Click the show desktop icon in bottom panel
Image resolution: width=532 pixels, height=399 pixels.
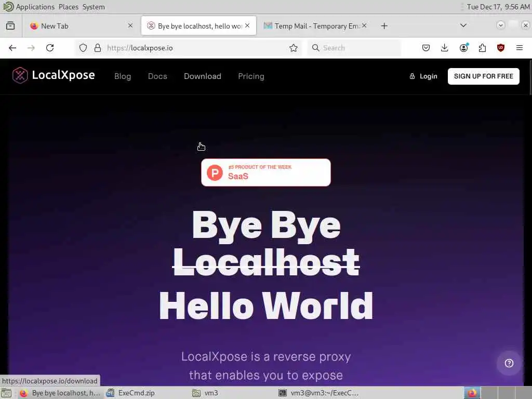[6, 393]
